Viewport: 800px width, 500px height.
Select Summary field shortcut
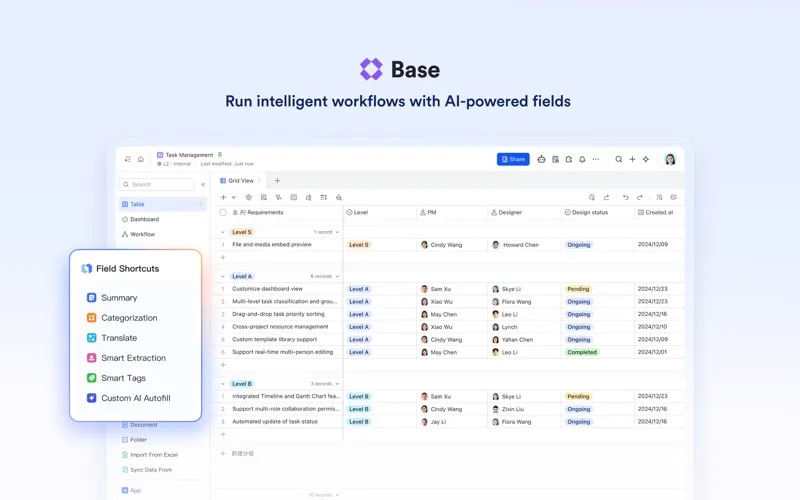click(112, 298)
